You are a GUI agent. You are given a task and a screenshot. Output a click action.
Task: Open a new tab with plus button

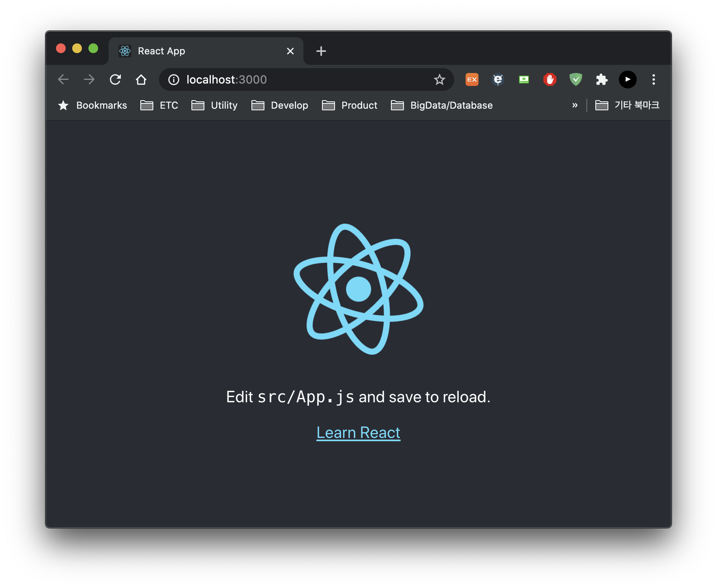(321, 51)
